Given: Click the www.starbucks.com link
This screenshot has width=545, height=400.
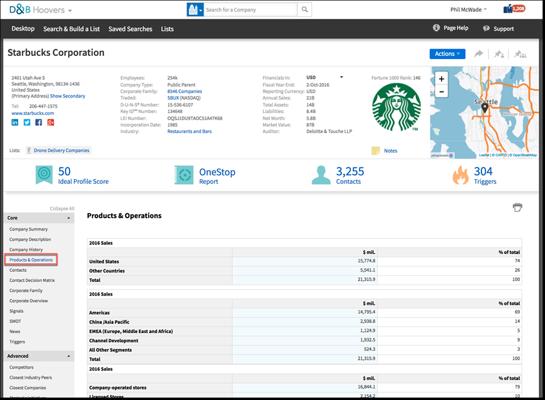Looking at the screenshot, I should [x=33, y=113].
